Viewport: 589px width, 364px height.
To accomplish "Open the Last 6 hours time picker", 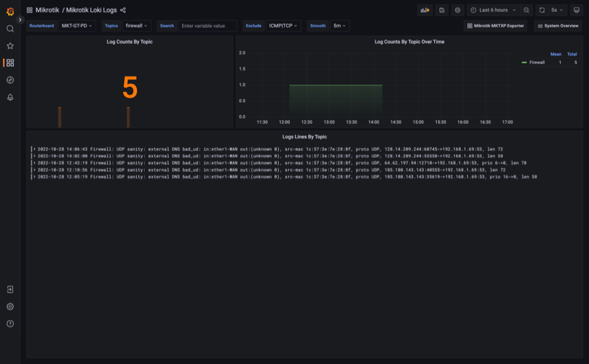I will [x=493, y=10].
